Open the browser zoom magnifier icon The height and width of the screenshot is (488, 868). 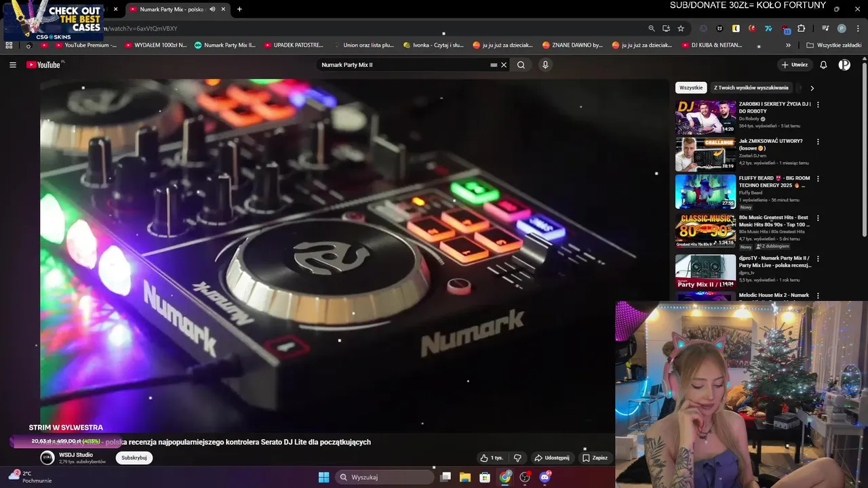coord(652,28)
